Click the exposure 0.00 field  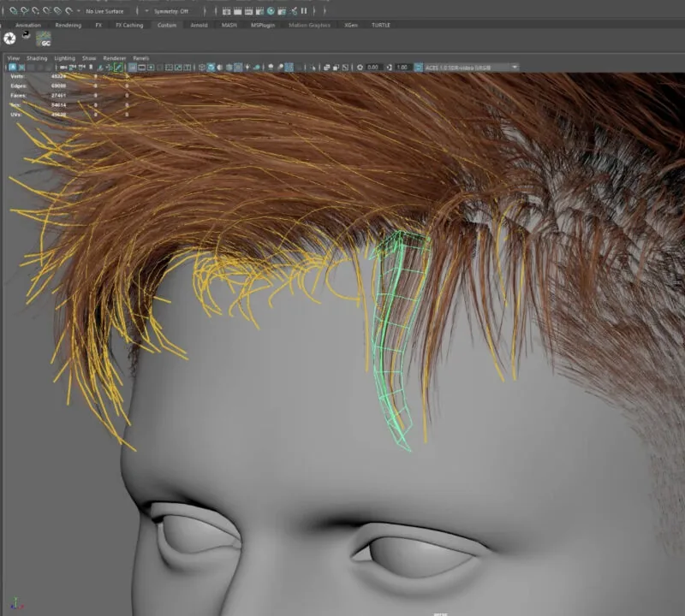[375, 68]
